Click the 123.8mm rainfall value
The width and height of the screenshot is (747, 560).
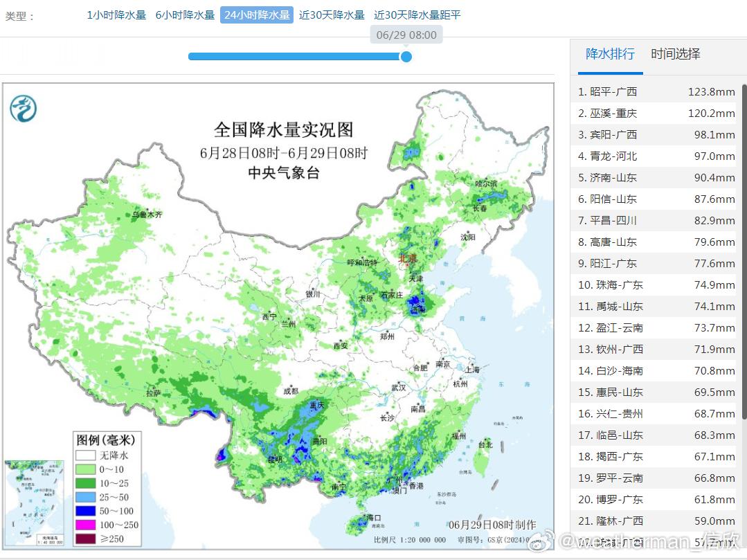[x=711, y=92]
